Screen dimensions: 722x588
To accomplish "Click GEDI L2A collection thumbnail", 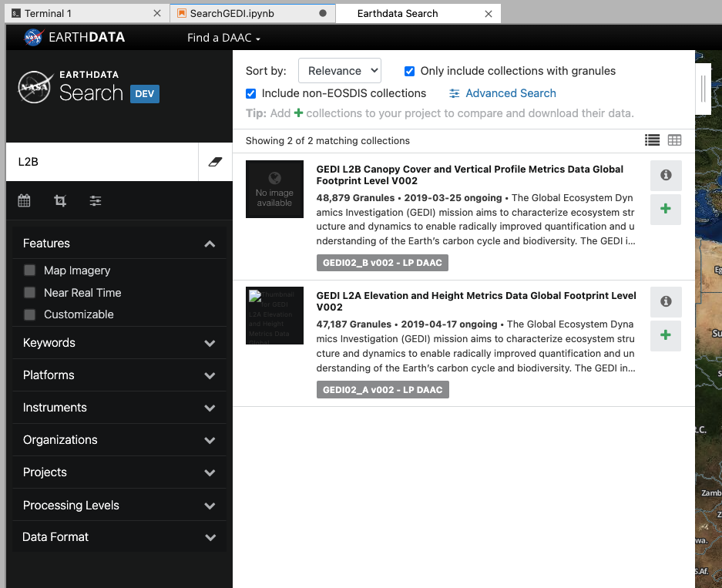I will [274, 315].
